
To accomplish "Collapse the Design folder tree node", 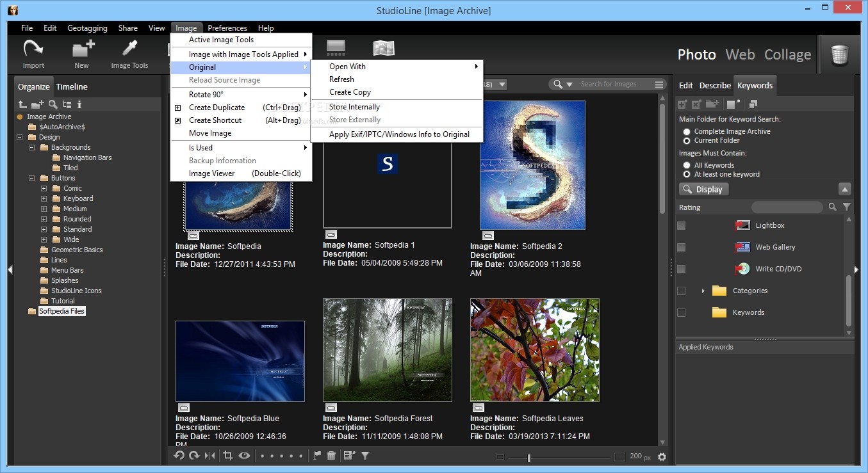I will tap(20, 137).
